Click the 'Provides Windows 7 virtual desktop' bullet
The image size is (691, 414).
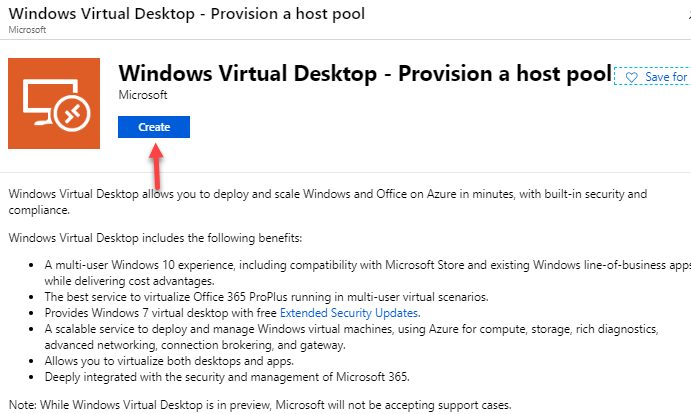pos(232,313)
